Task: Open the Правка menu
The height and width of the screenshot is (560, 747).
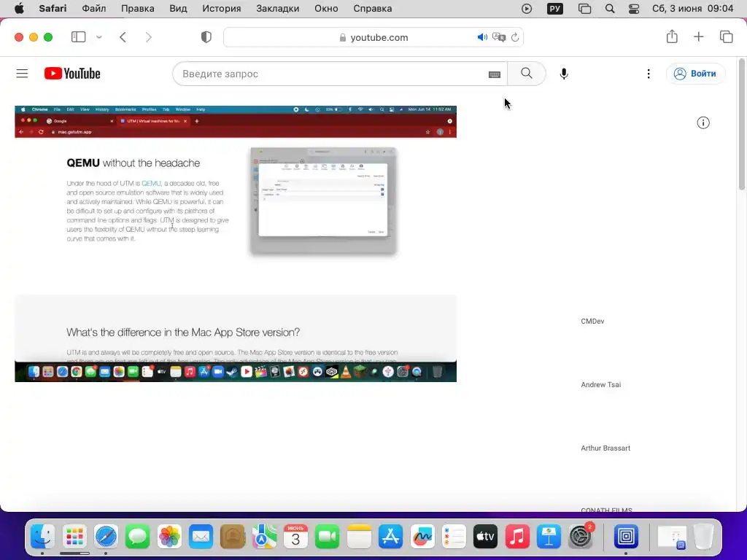Action: coord(138,9)
